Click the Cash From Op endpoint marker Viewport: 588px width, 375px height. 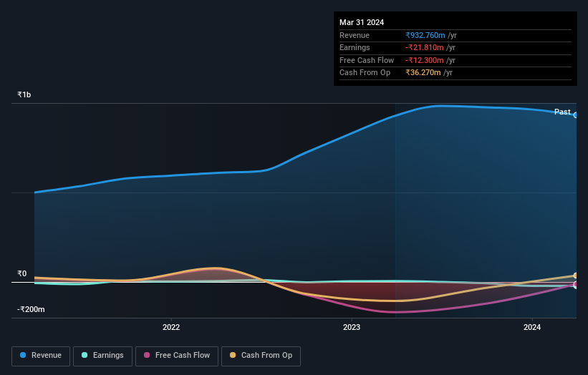point(576,276)
